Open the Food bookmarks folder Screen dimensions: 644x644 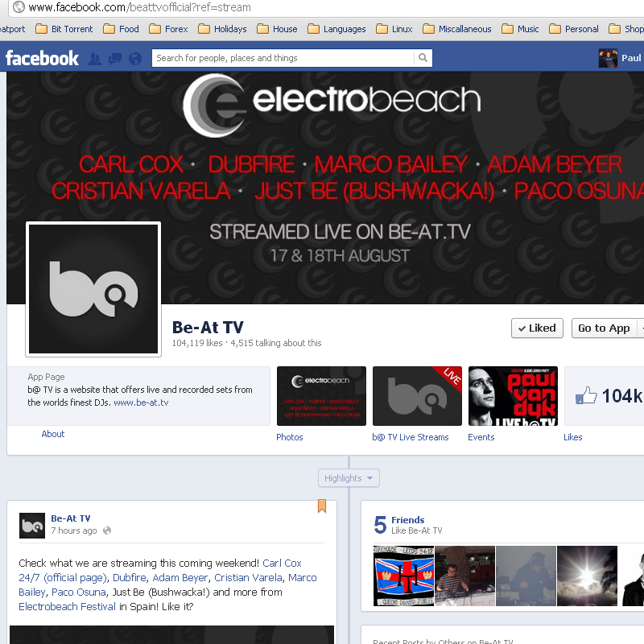(x=122, y=29)
